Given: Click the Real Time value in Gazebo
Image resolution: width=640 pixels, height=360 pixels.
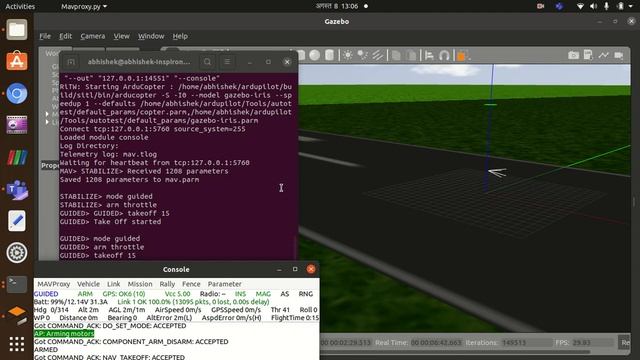Looking at the screenshot, I should click(436, 342).
